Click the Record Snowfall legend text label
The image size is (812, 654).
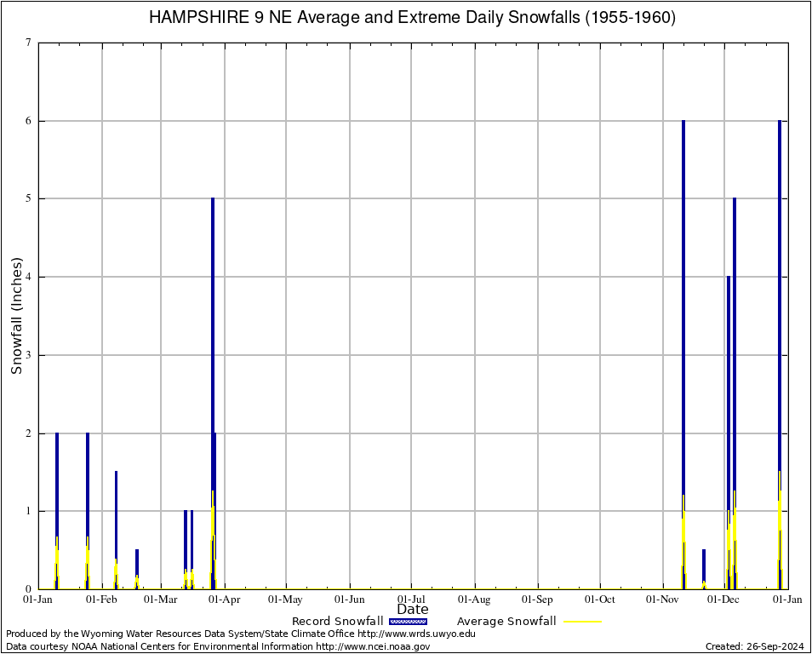[337, 622]
